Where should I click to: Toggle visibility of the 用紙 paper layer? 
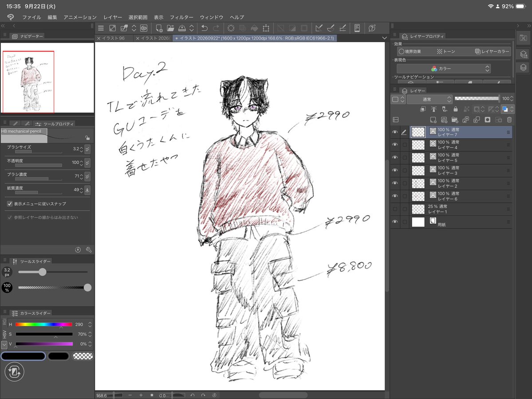pyautogui.click(x=394, y=221)
